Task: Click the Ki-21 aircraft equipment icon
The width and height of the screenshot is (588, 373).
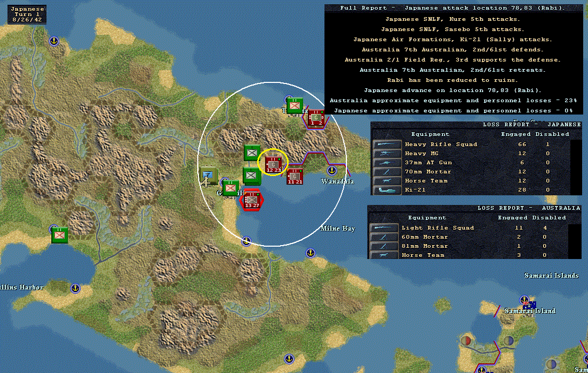Action: click(387, 190)
